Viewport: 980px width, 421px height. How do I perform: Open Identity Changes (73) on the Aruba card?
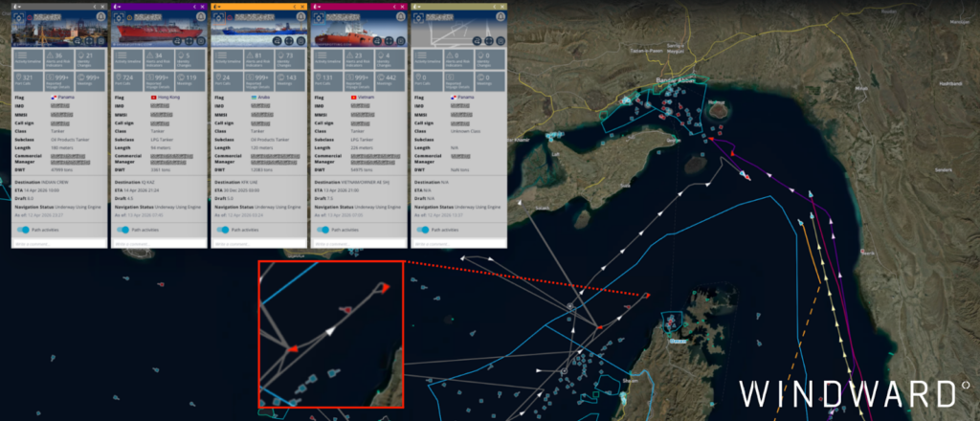290,58
